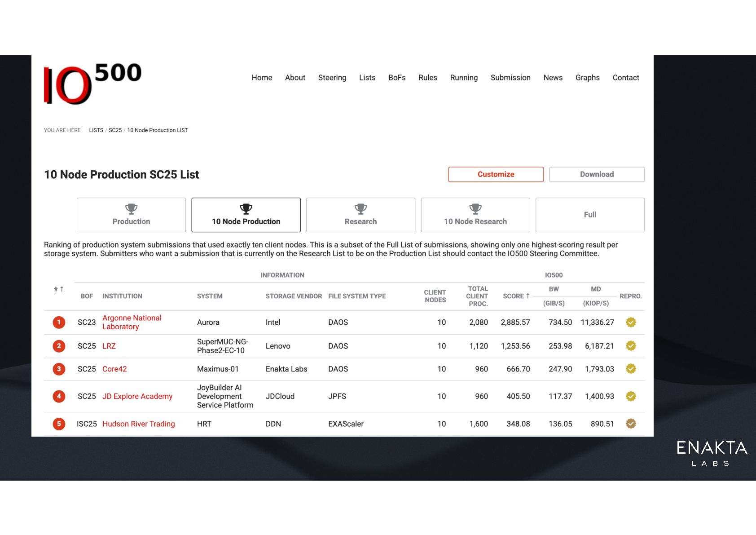Click rank badge number 1
This screenshot has height=535, width=756.
point(59,322)
